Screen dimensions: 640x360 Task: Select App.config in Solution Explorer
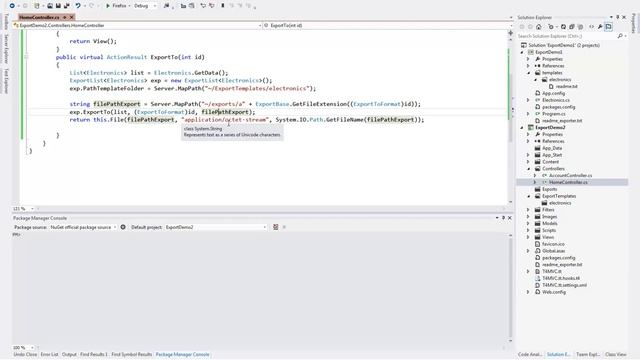coord(553,93)
